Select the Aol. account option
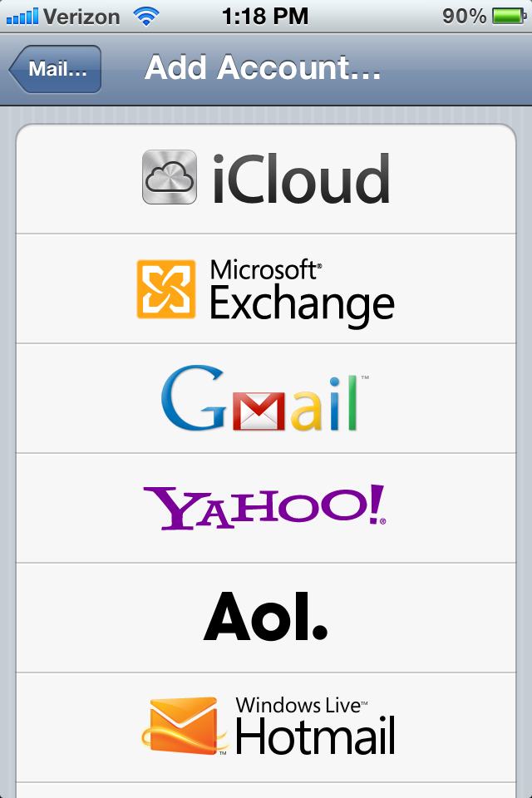Screen dimensions: 532x798 click(x=266, y=618)
